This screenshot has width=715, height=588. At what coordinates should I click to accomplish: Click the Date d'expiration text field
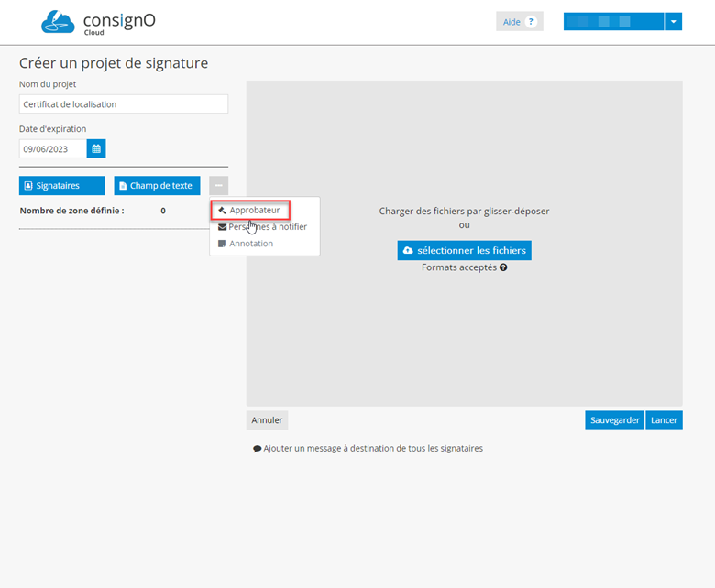(52, 148)
